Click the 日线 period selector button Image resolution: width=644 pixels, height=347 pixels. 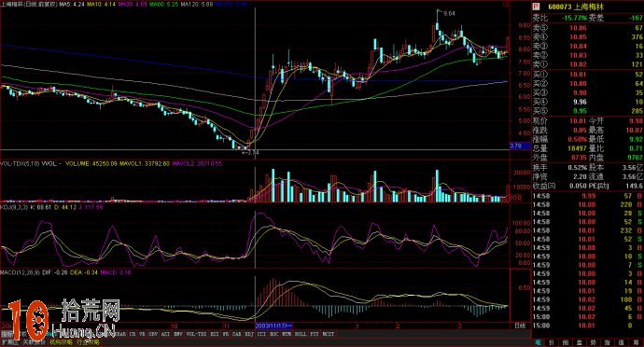pos(520,326)
